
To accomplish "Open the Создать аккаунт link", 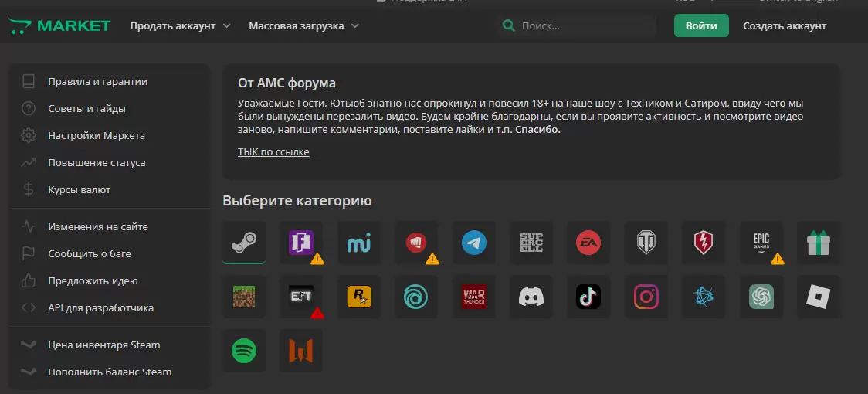I will coord(785,26).
